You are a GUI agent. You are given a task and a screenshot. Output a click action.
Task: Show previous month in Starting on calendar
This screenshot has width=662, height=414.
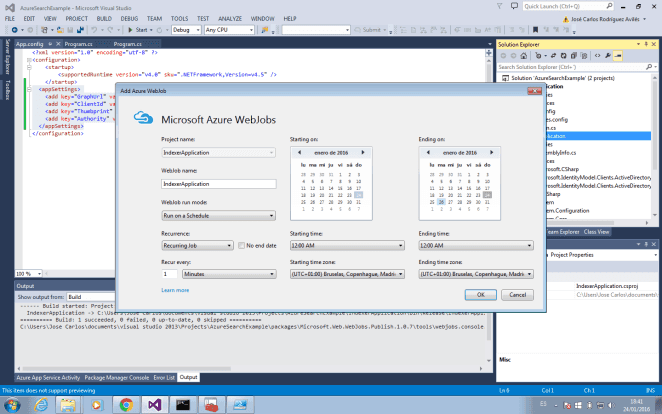click(299, 152)
